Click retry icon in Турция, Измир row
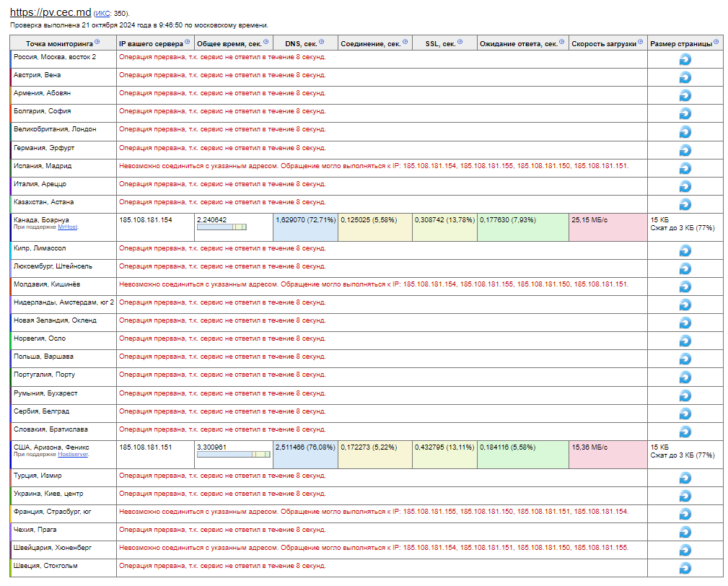Image resolution: width=728 pixels, height=586 pixels. click(x=685, y=478)
